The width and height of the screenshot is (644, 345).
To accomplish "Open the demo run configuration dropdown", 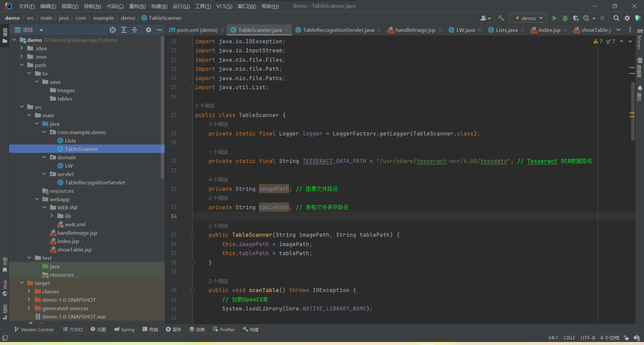I will [x=528, y=18].
